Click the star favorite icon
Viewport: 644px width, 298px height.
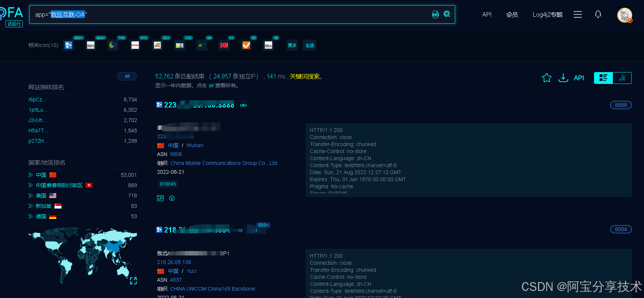547,78
